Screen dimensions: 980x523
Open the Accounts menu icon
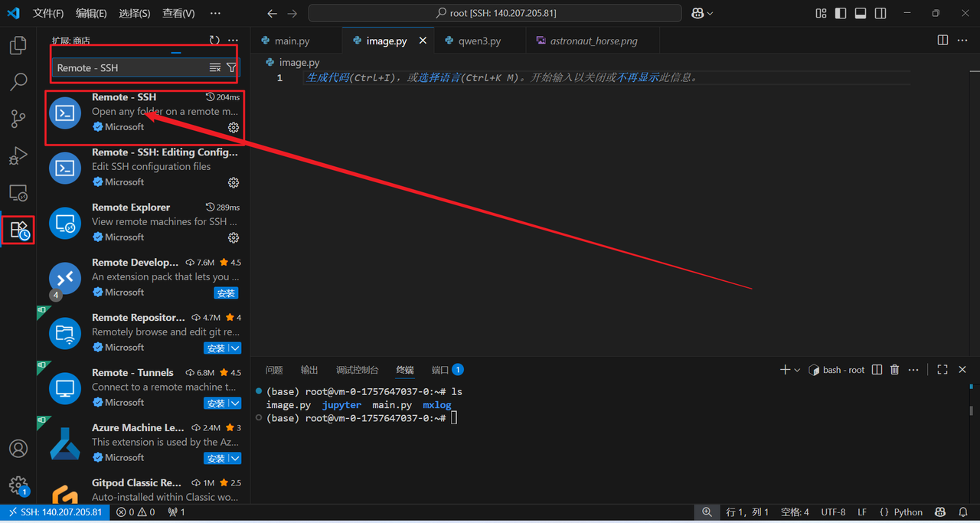click(18, 449)
